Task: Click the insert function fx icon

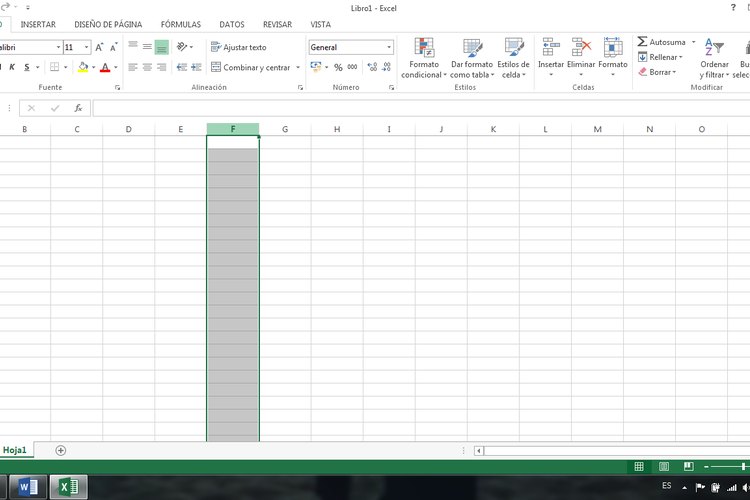Action: [x=78, y=108]
